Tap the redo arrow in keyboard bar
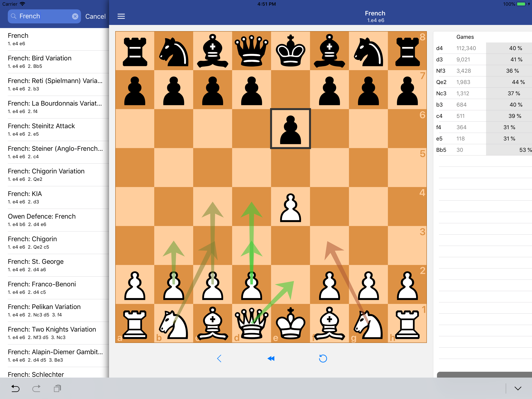Image resolution: width=532 pixels, height=399 pixels. click(36, 388)
